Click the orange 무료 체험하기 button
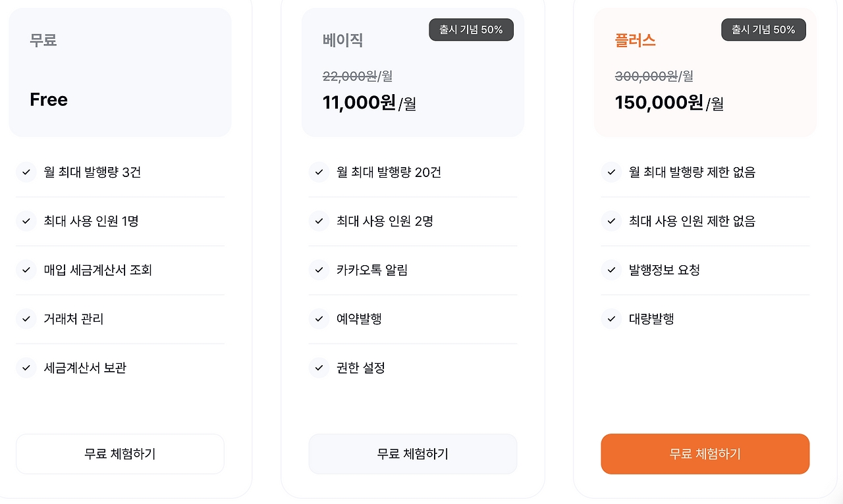The height and width of the screenshot is (504, 843). (705, 454)
